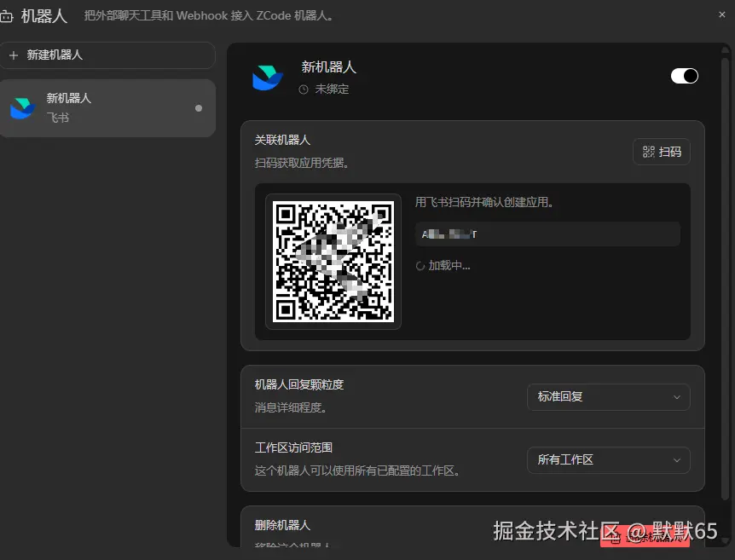Toggle the 新机器人 enable switch
The image size is (735, 560).
[x=685, y=76]
